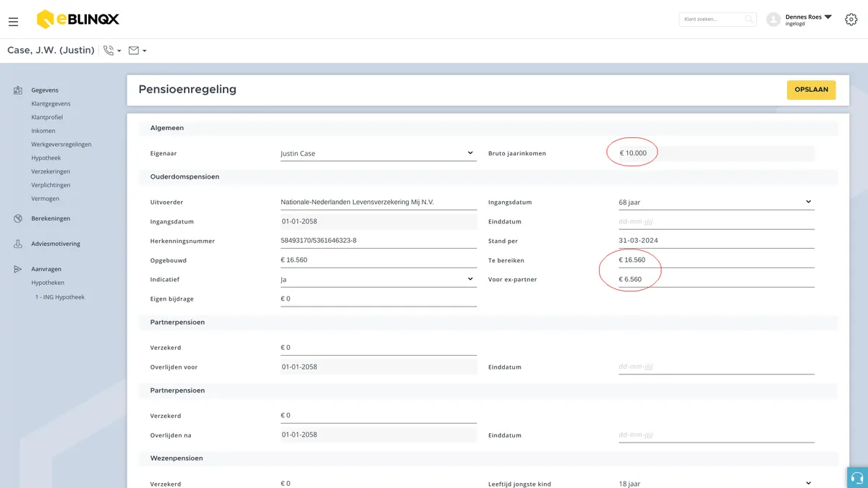Click the Berekeningen sidebar icon
This screenshot has height=488, width=868.
(18, 218)
